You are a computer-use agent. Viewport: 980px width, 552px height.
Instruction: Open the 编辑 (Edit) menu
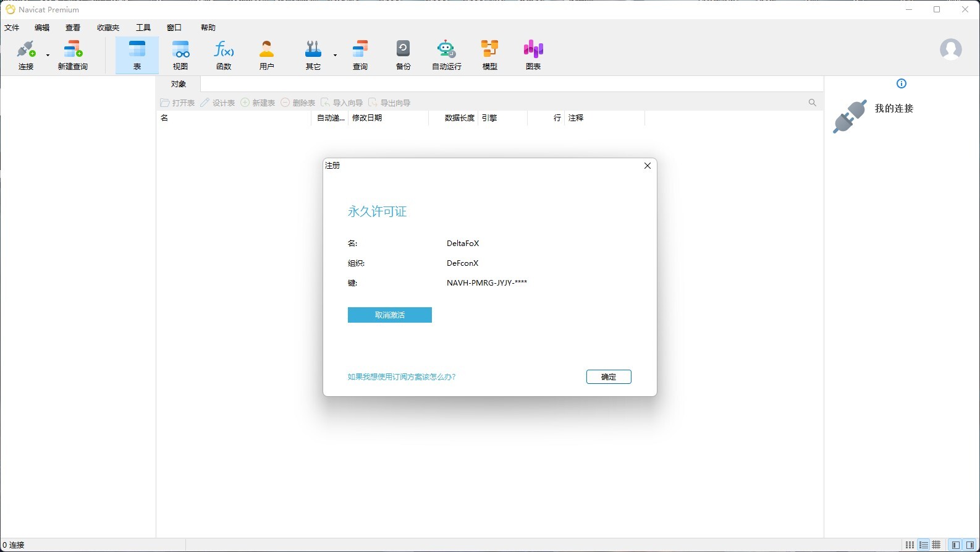click(x=42, y=28)
